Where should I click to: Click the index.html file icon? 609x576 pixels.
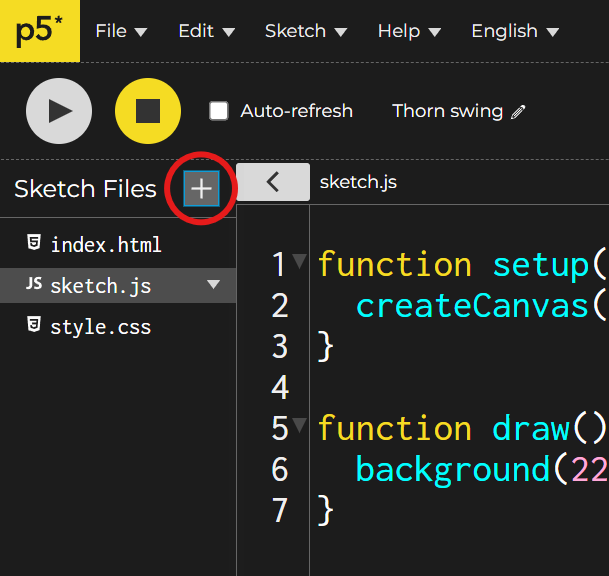point(34,244)
